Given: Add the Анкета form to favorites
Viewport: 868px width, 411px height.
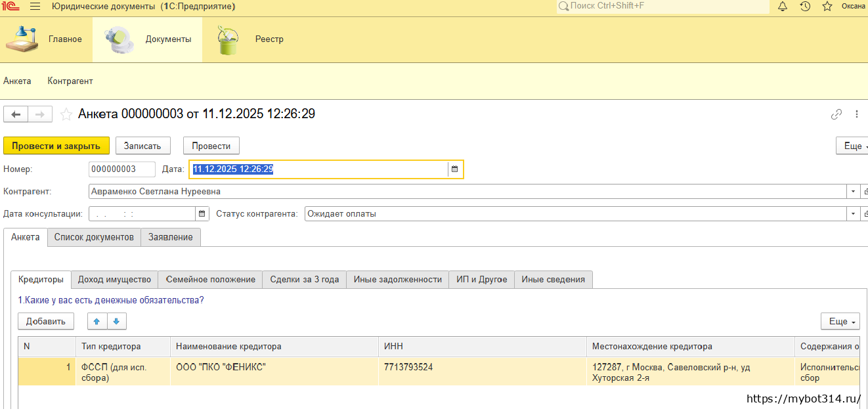Looking at the screenshot, I should coord(66,114).
